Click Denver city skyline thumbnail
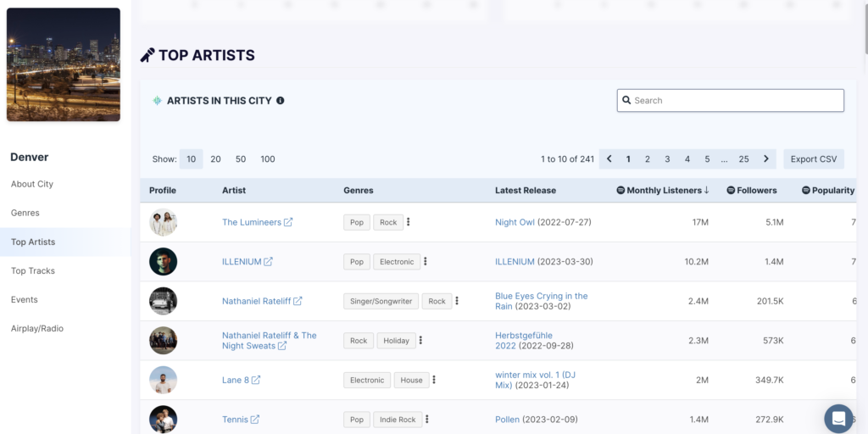This screenshot has width=868, height=434. (63, 64)
